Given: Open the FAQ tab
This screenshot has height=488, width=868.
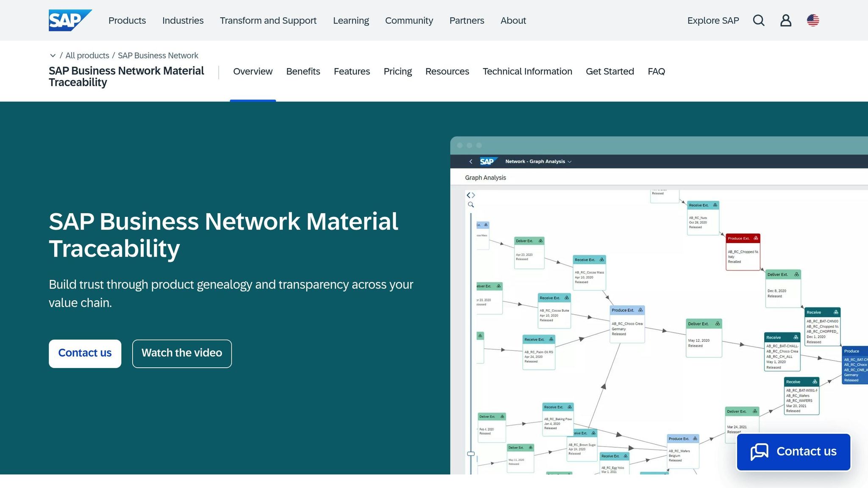Looking at the screenshot, I should coord(656,71).
